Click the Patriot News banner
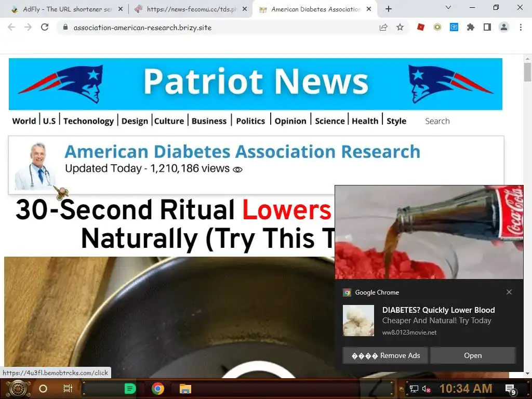This screenshot has width=532, height=399. tap(256, 84)
